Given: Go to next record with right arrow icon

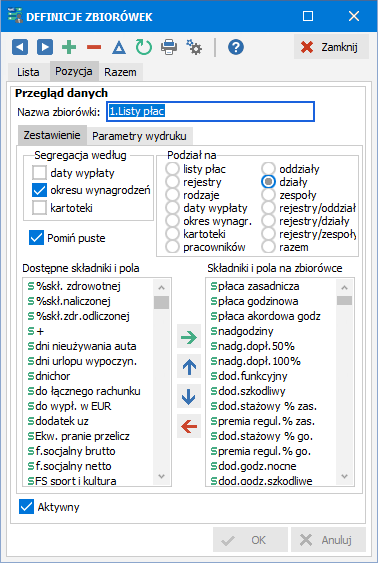Looking at the screenshot, I should click(45, 47).
